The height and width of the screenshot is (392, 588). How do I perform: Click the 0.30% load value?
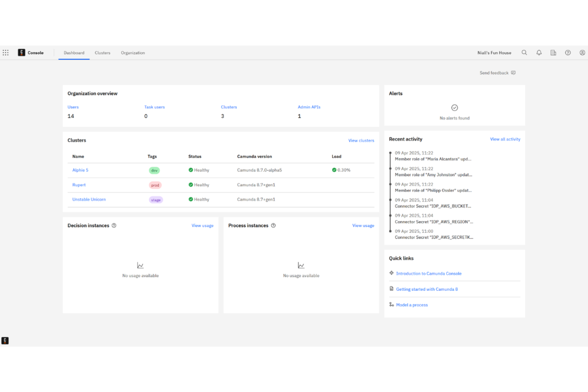344,170
